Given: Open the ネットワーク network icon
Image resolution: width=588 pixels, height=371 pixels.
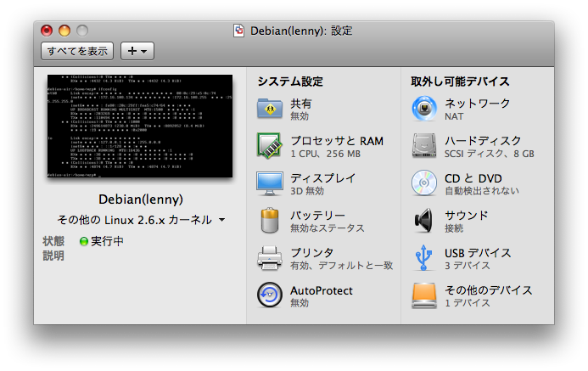Looking at the screenshot, I should (x=424, y=109).
